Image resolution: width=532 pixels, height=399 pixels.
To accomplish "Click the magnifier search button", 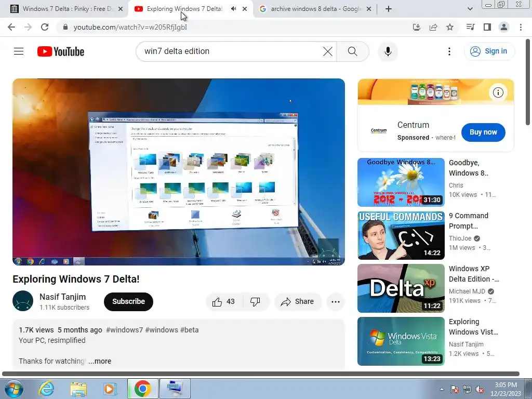I will tap(353, 51).
